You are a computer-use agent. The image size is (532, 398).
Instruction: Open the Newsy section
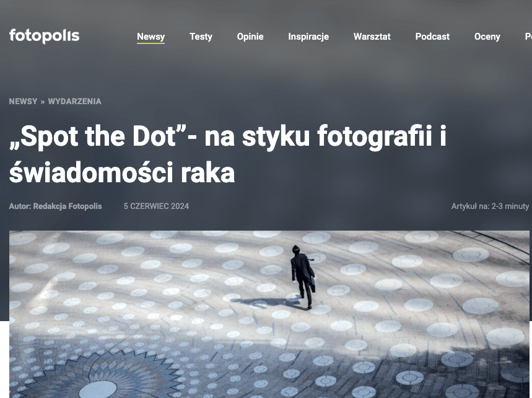[x=150, y=37]
